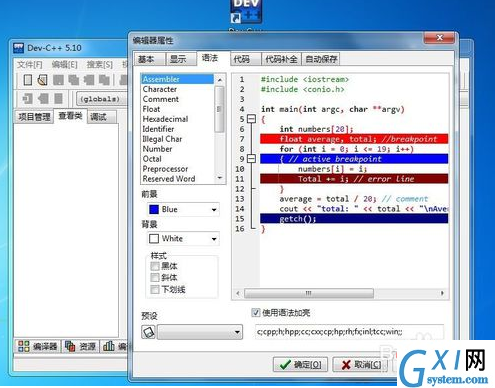
Task: Click the 编译器 icon tab at bottom
Action: [x=37, y=346]
